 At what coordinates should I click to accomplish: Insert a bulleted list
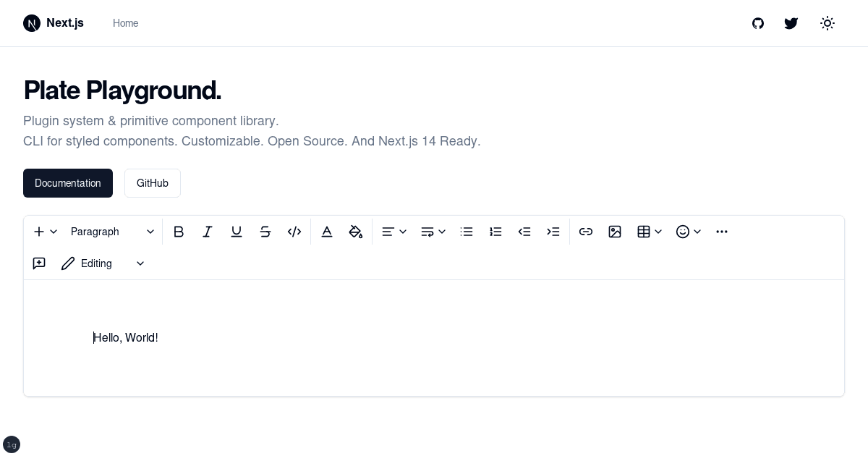(467, 232)
